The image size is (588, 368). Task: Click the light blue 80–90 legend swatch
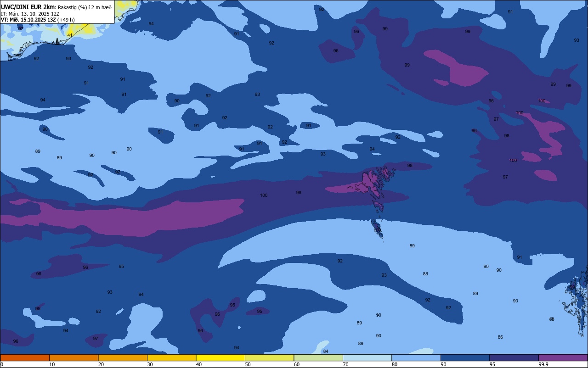click(x=416, y=357)
